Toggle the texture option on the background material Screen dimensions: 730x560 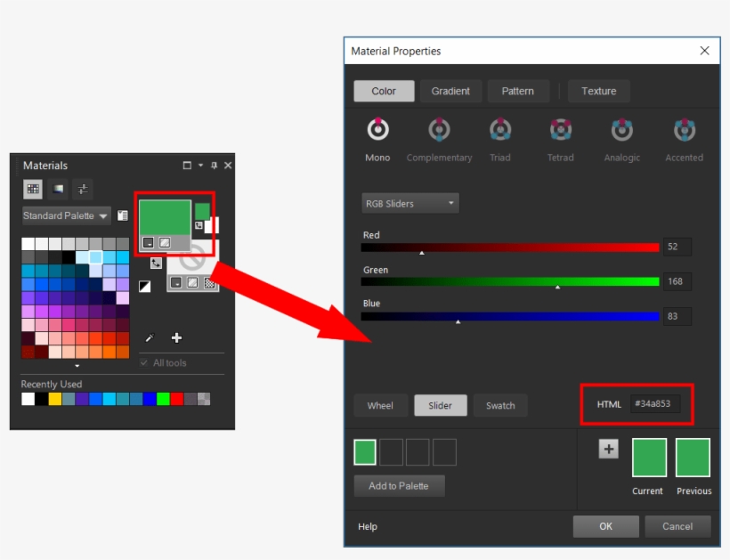tap(211, 283)
